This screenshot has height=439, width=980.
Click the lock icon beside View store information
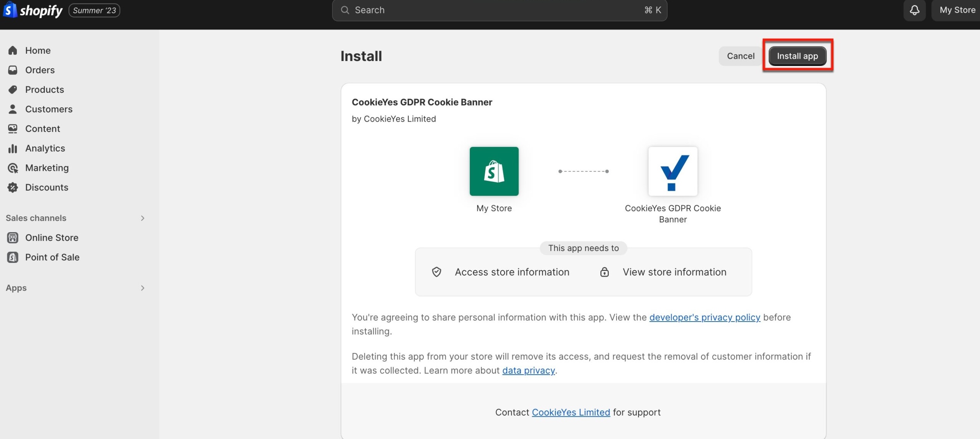(x=604, y=272)
